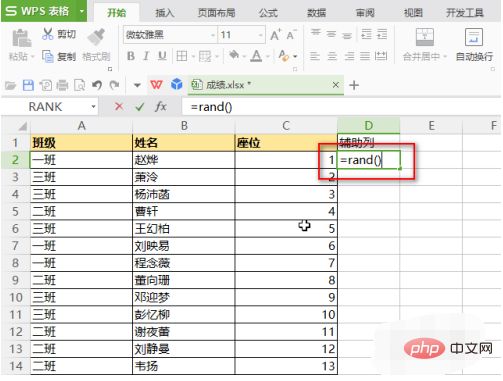The image size is (503, 381).
Task: Click the Paste clipboard icon
Action: (x=21, y=38)
